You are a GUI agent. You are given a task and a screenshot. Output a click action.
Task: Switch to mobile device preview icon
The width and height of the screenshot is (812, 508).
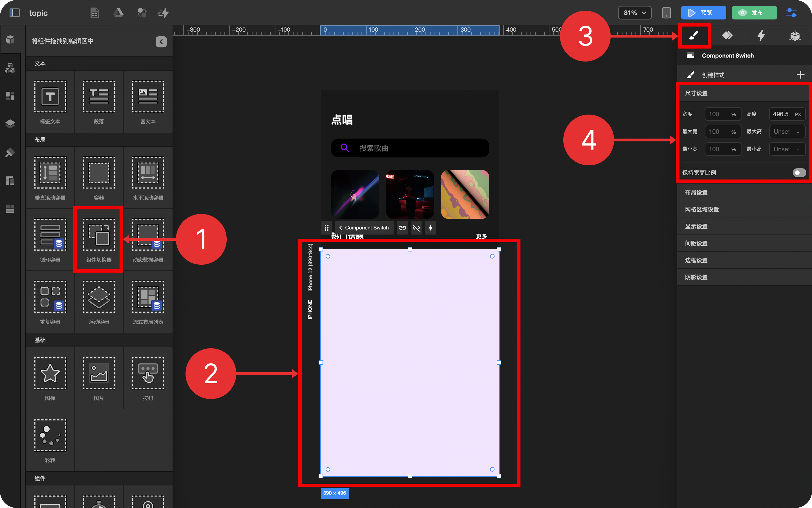[x=666, y=13]
